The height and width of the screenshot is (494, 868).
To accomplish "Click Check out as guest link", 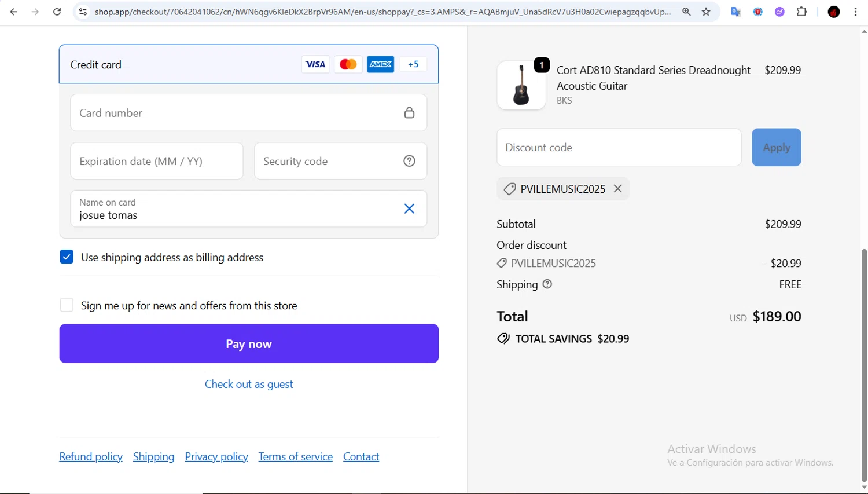I will coord(249,384).
